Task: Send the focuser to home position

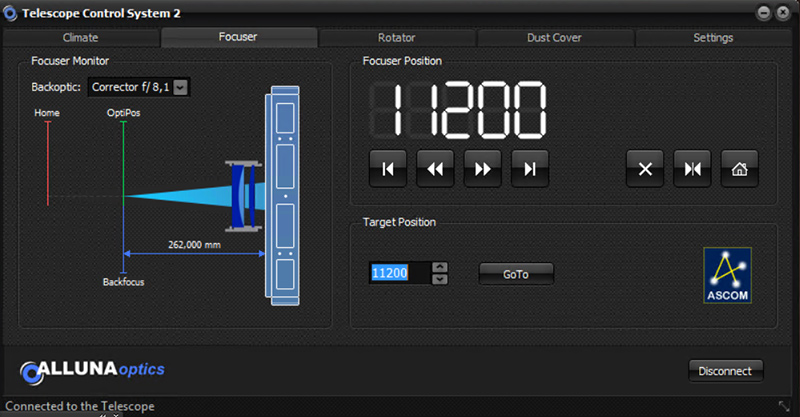Action: (x=739, y=168)
